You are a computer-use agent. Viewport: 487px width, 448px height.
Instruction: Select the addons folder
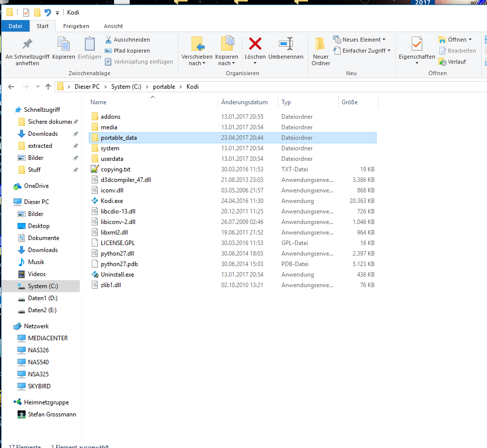(110, 117)
